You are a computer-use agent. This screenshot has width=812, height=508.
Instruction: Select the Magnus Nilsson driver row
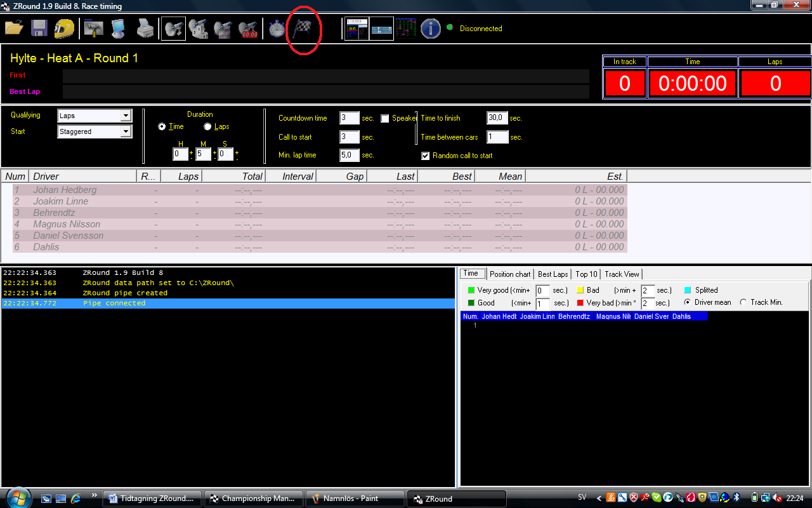click(320, 224)
